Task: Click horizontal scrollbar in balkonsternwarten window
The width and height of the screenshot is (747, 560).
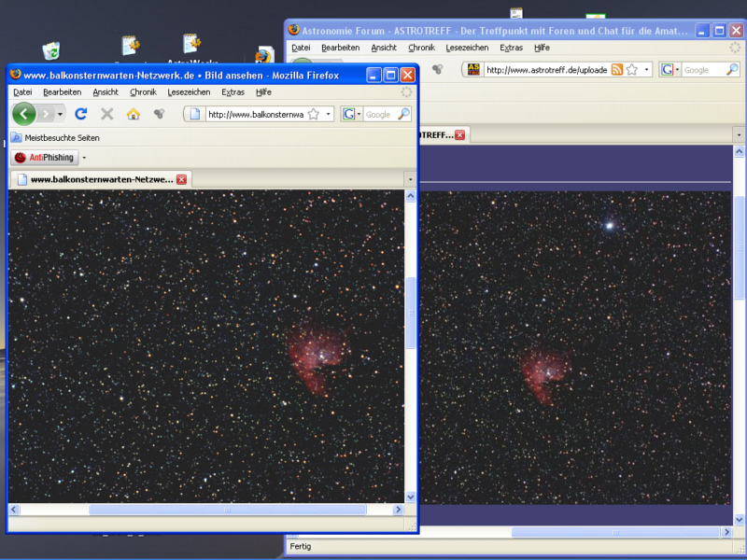Action: click(227, 510)
